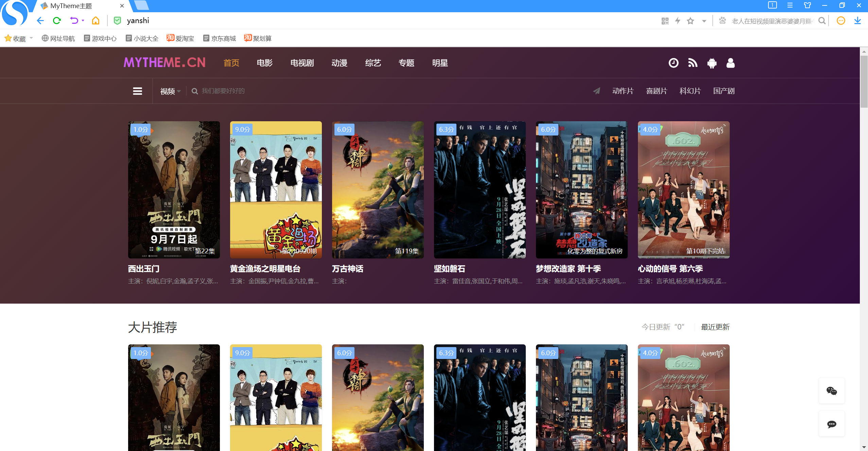Image resolution: width=868 pixels, height=451 pixels.
Task: Open 西出玉门 poster in top banner
Action: (174, 190)
